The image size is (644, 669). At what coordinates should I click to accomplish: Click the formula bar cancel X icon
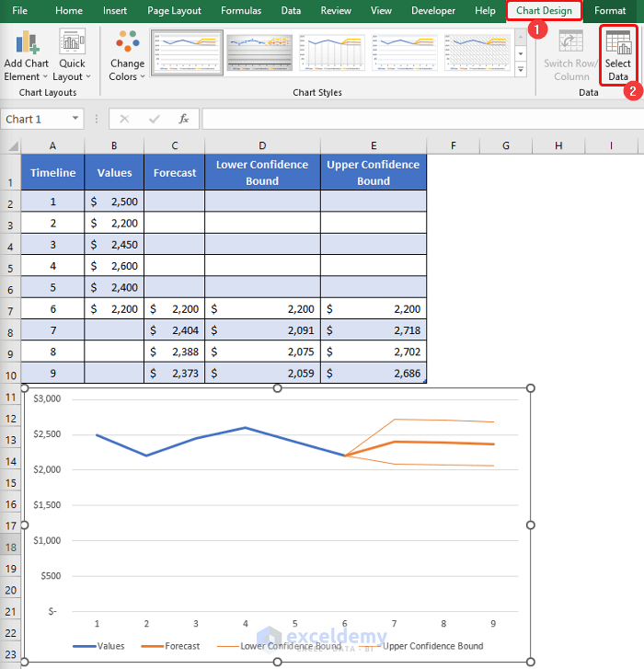click(x=124, y=119)
